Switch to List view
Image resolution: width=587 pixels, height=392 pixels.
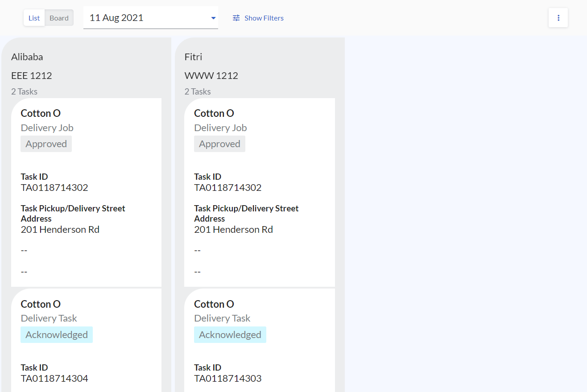34,18
